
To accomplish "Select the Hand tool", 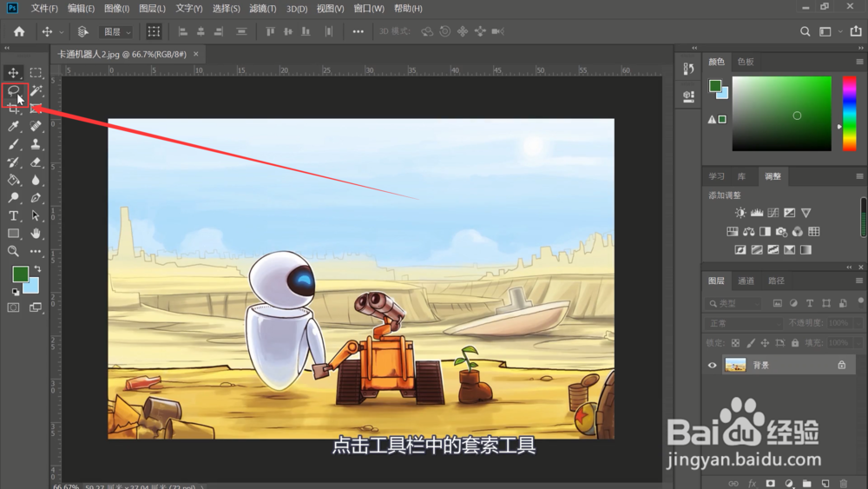I will [36, 233].
